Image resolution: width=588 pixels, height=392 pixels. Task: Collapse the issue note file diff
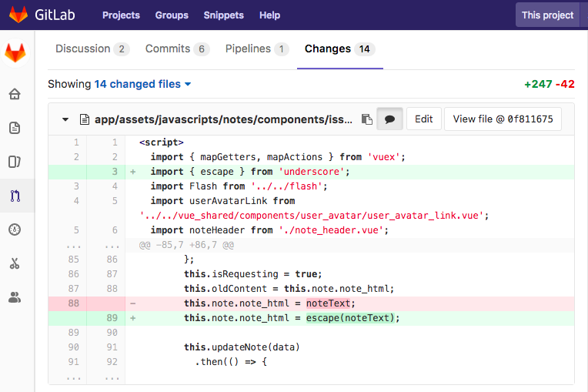[x=65, y=120]
